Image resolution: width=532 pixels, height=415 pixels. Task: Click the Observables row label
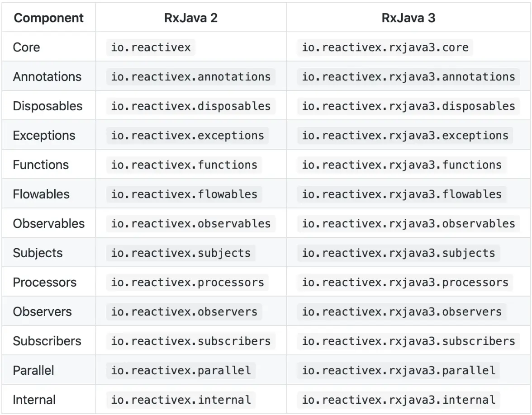coord(49,224)
